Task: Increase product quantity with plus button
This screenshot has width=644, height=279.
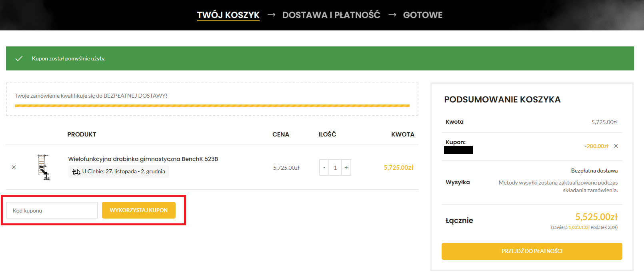Action: [x=346, y=168]
